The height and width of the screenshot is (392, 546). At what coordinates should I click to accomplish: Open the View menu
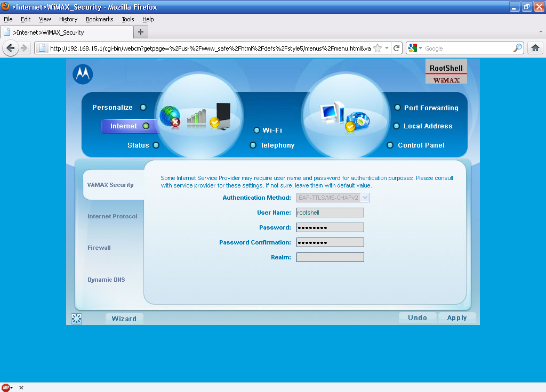45,19
